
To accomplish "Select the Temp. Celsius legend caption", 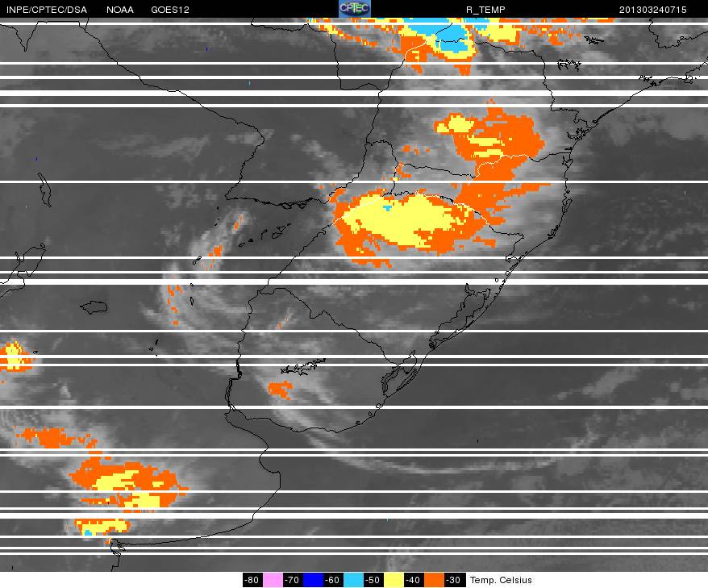I will point(501,580).
